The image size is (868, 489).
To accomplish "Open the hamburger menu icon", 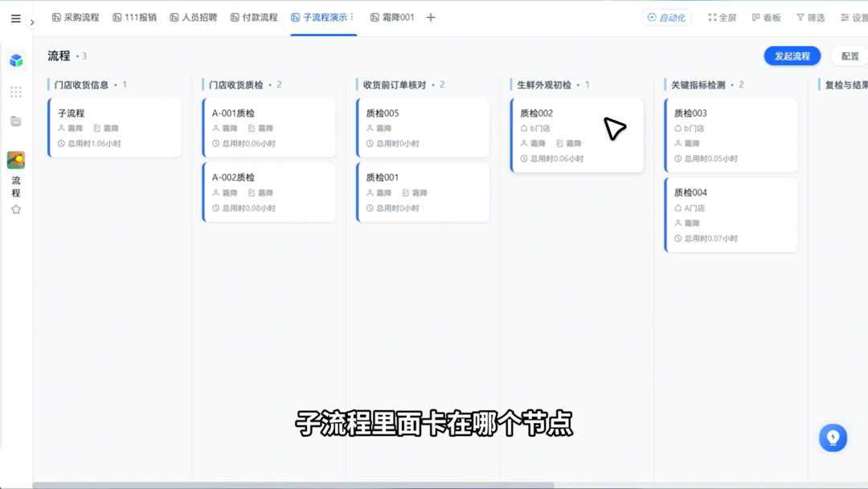I will [x=15, y=18].
